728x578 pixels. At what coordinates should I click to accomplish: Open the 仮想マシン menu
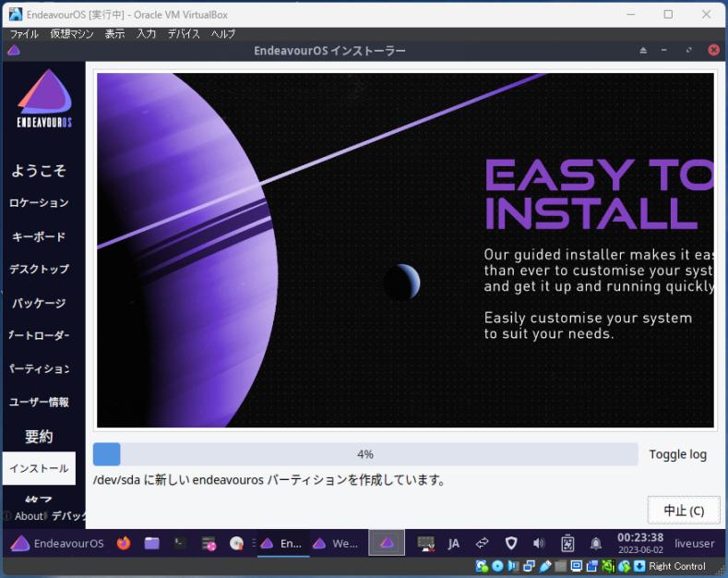71,34
